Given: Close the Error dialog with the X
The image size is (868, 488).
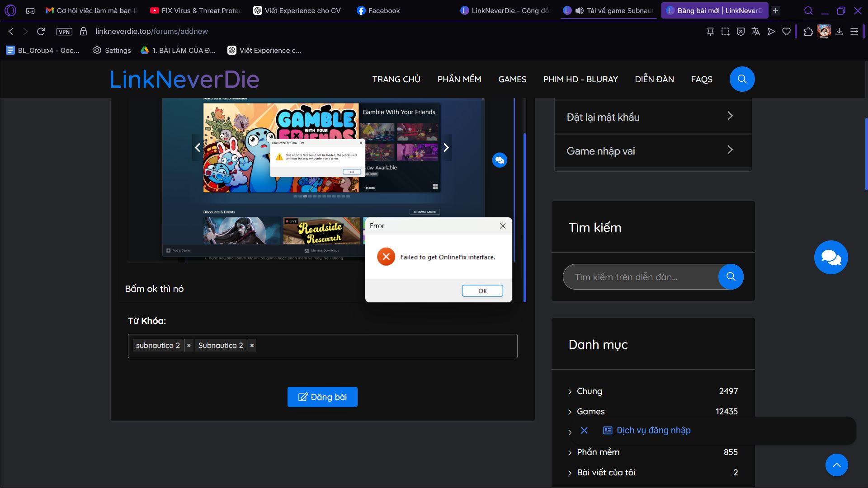Looking at the screenshot, I should 502,226.
